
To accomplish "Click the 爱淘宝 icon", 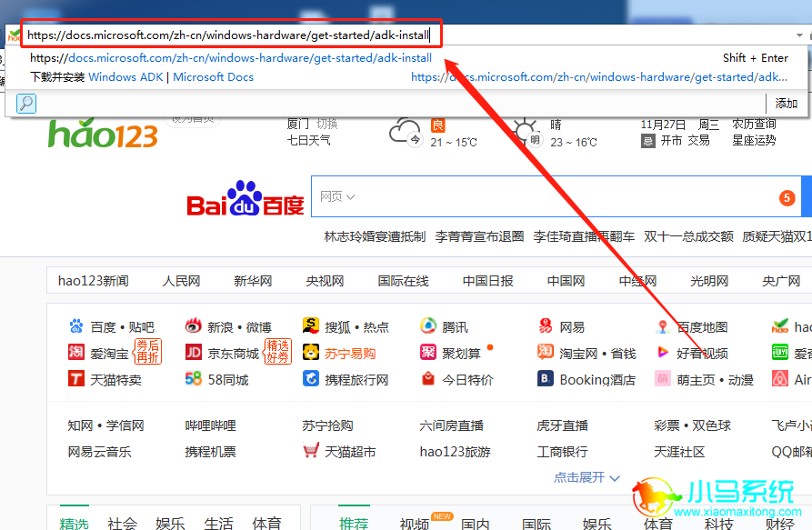I will (76, 352).
